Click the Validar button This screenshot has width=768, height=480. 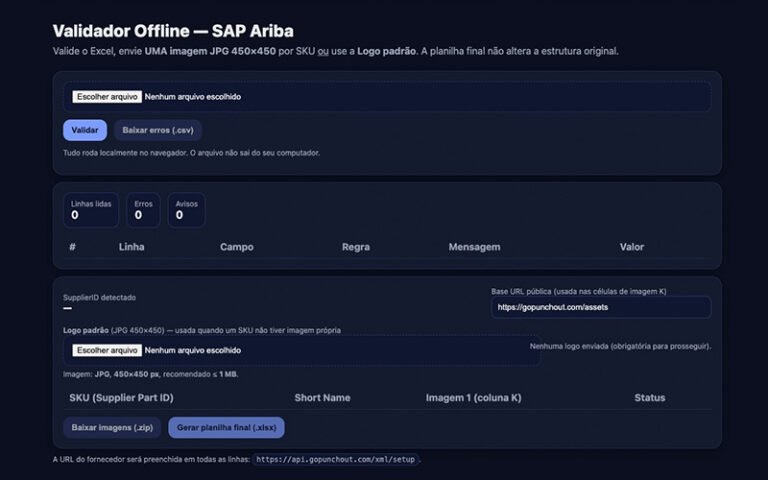[84, 130]
